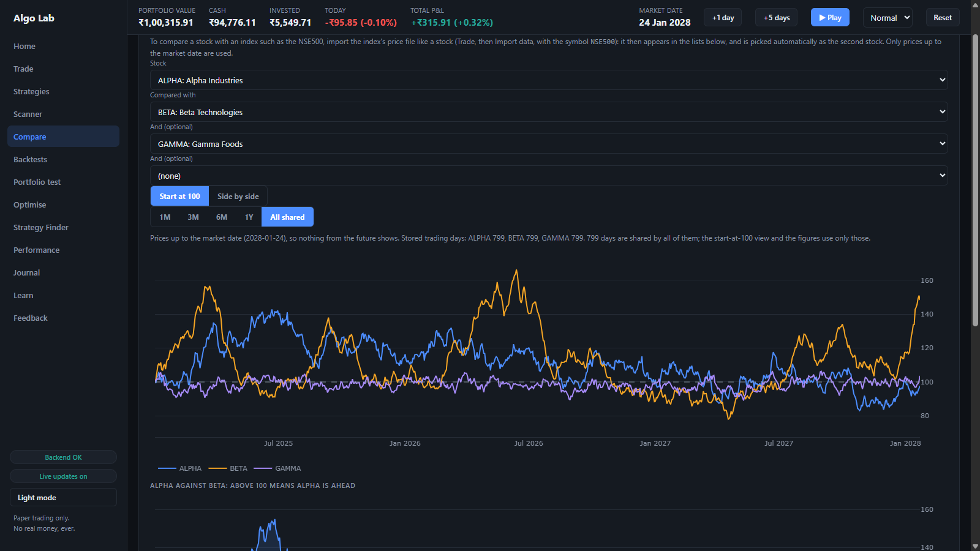The width and height of the screenshot is (980, 551).
Task: Open the Scanner page
Action: click(x=63, y=114)
